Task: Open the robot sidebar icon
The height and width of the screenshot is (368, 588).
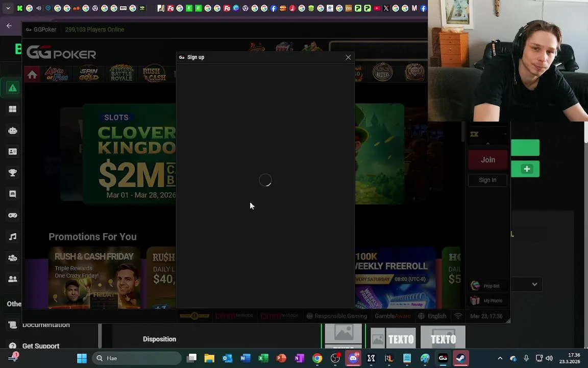Action: pos(12,130)
